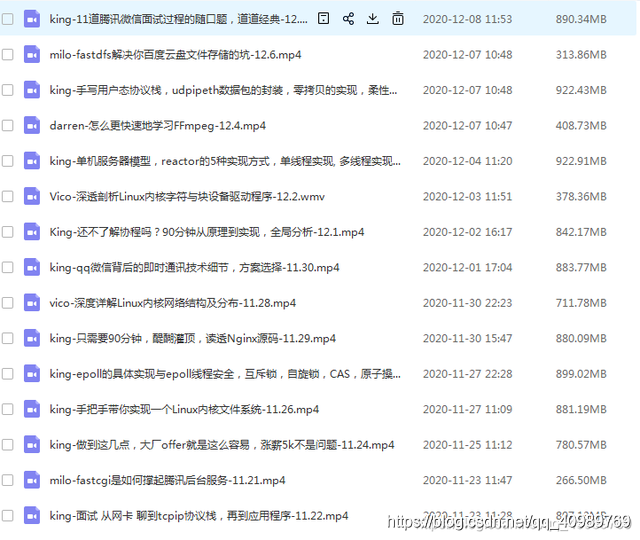Open file King 12.1.mp4 by name

pyautogui.click(x=207, y=232)
